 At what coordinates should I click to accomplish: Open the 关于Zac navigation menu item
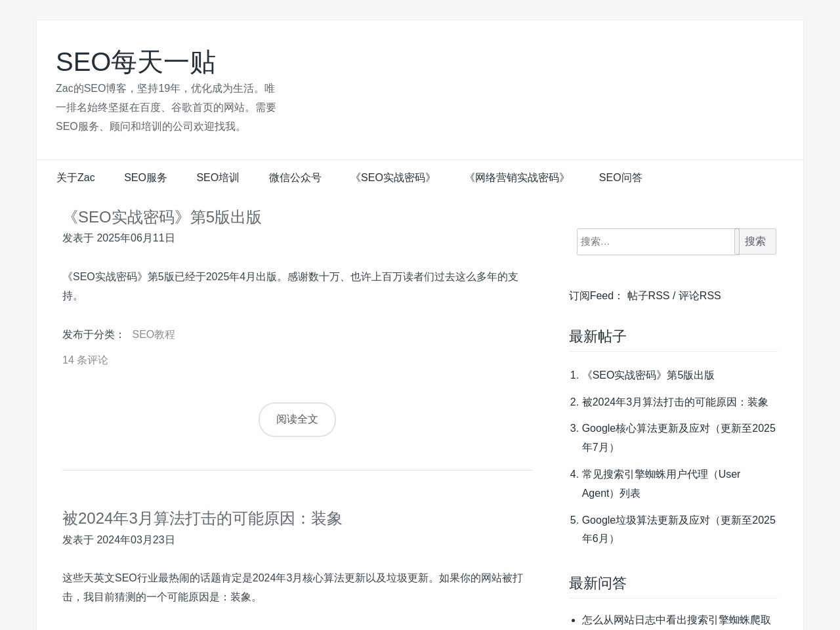[75, 178]
